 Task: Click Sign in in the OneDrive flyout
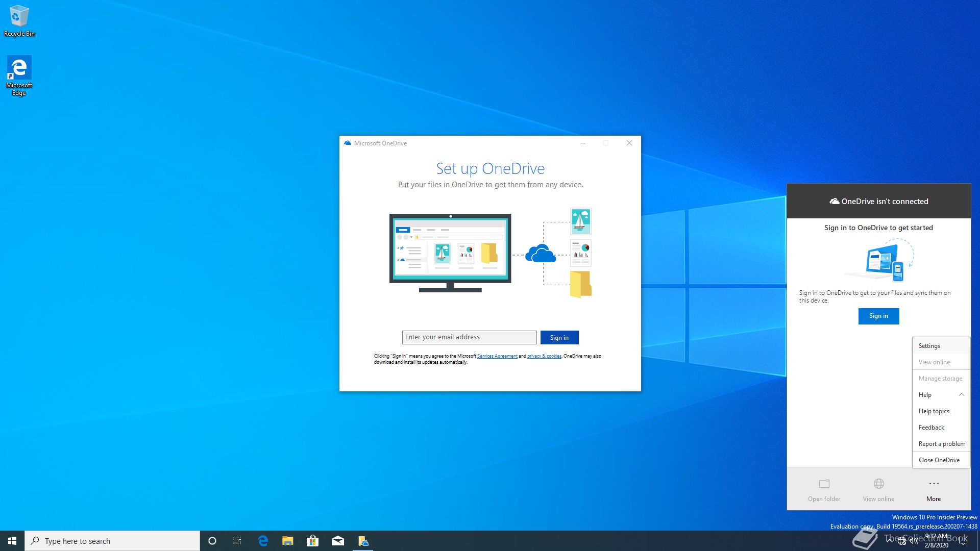(878, 316)
